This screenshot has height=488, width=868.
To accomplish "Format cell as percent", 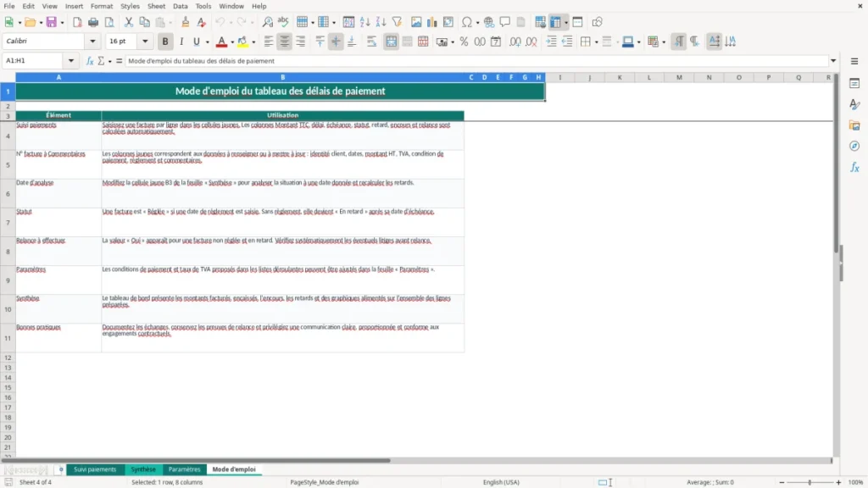I will tap(464, 42).
